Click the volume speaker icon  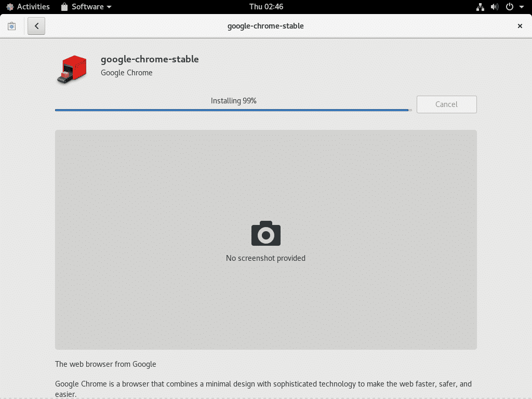(x=494, y=7)
